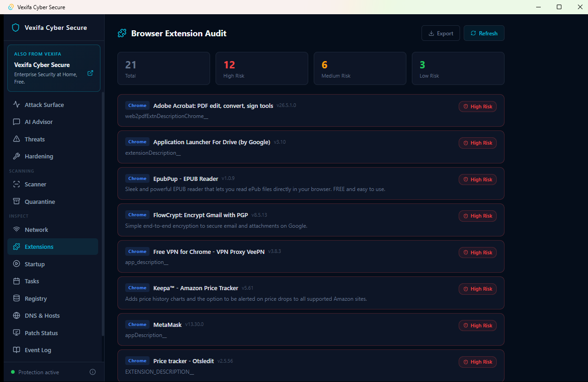588x382 pixels.
Task: Filter by the 6 Medium Risk card
Action: pyautogui.click(x=360, y=68)
